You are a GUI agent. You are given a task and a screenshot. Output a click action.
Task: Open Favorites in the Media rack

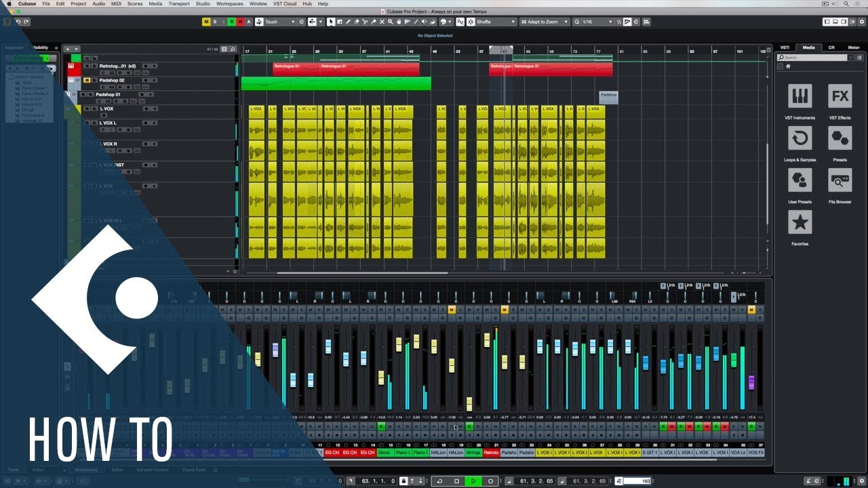pyautogui.click(x=800, y=222)
